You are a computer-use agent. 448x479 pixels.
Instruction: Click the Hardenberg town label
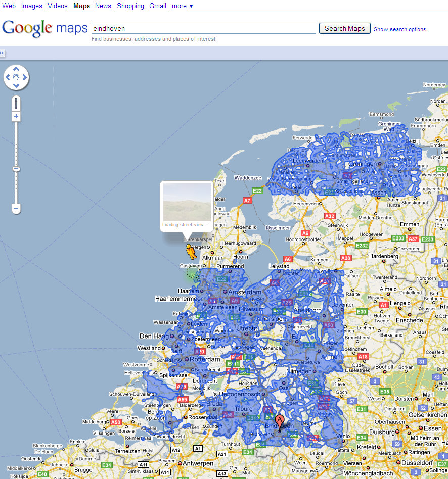(x=383, y=256)
